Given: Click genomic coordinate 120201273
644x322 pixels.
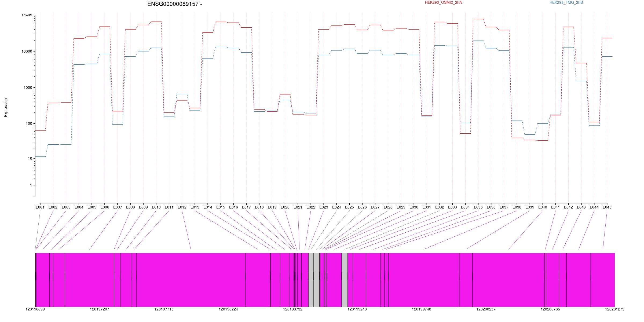Looking at the screenshot, I should [x=615, y=309].
